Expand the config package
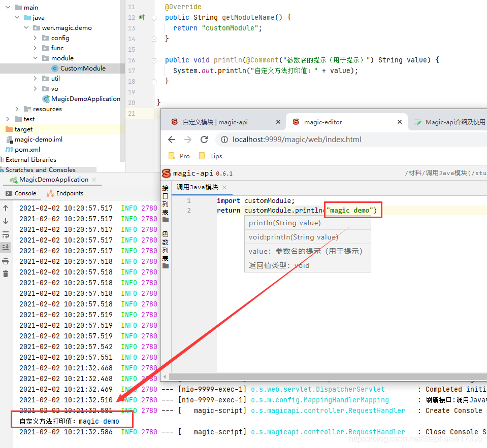 35,38
